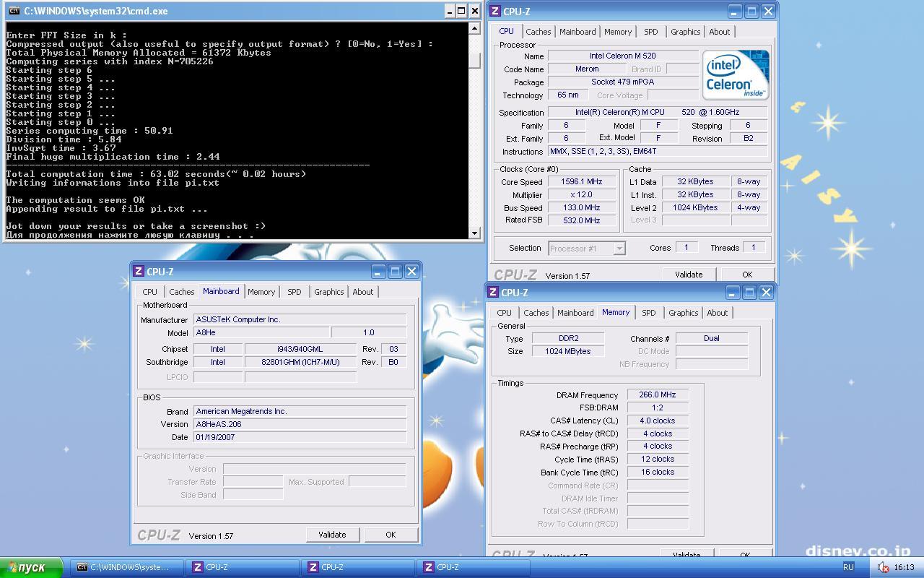Click the muted volume tray icon

point(883,567)
